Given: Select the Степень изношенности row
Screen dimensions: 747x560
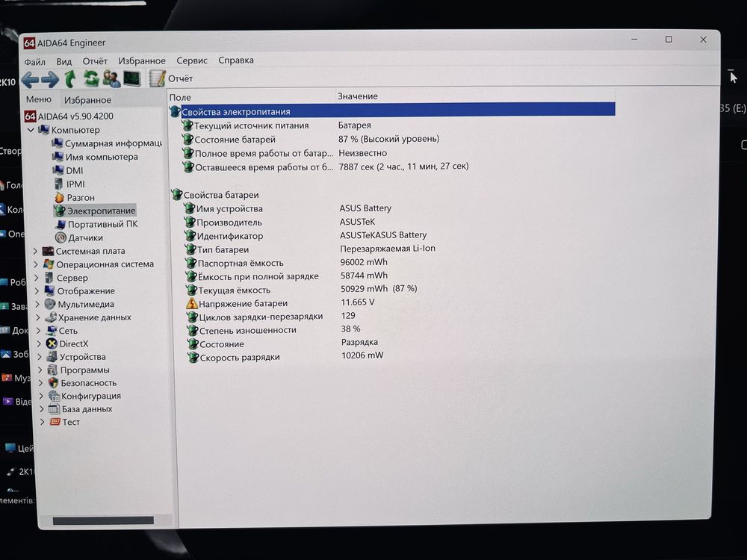Looking at the screenshot, I should 274,329.
